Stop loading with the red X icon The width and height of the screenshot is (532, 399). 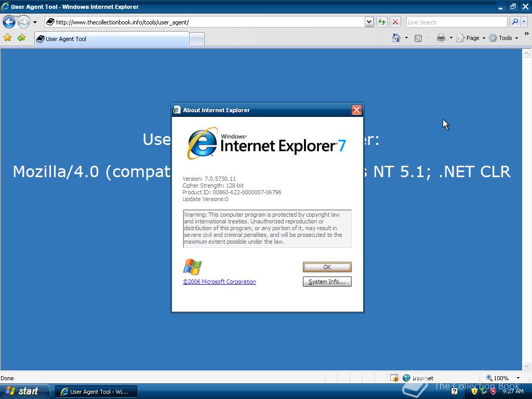(x=395, y=22)
